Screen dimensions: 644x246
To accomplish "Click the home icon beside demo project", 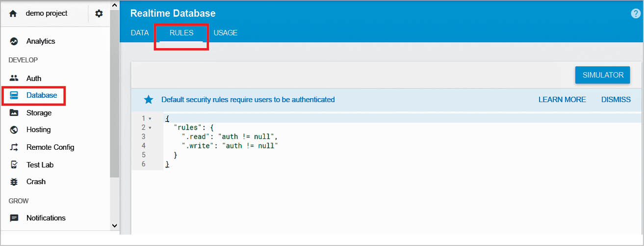I will (x=13, y=14).
